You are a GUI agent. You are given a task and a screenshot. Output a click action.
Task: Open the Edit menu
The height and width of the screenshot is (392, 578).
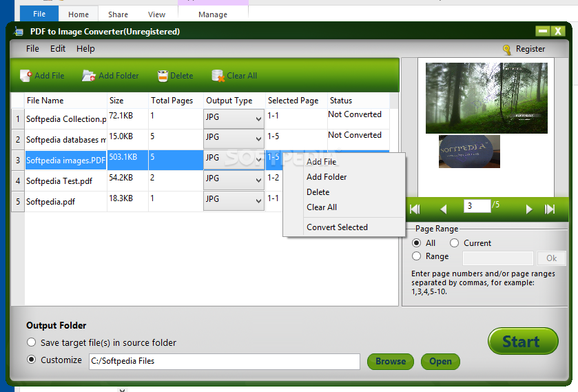pos(58,49)
